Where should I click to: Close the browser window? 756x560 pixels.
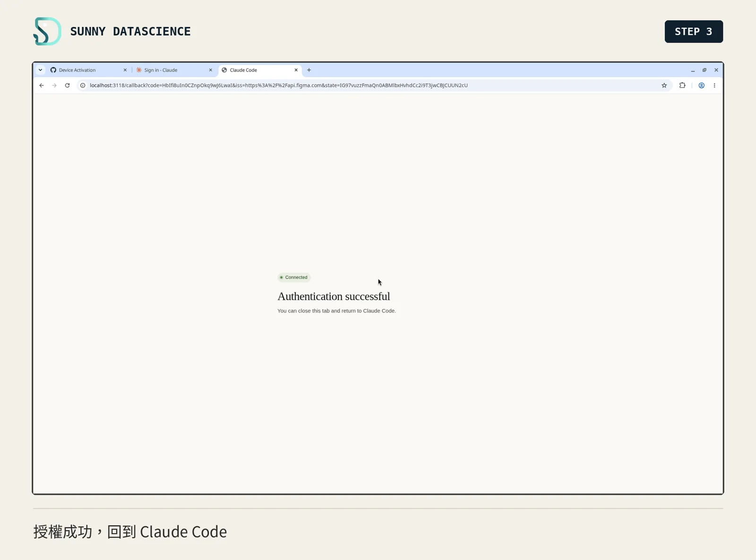pos(716,70)
